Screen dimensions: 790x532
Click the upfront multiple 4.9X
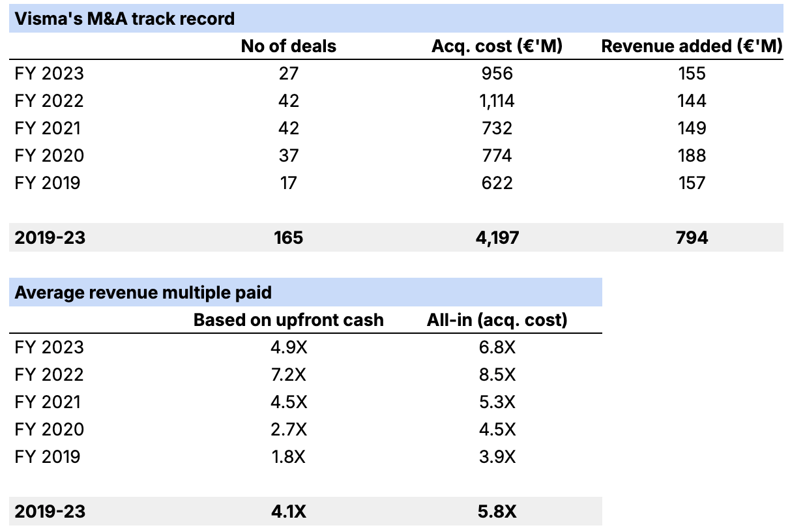pyautogui.click(x=289, y=347)
